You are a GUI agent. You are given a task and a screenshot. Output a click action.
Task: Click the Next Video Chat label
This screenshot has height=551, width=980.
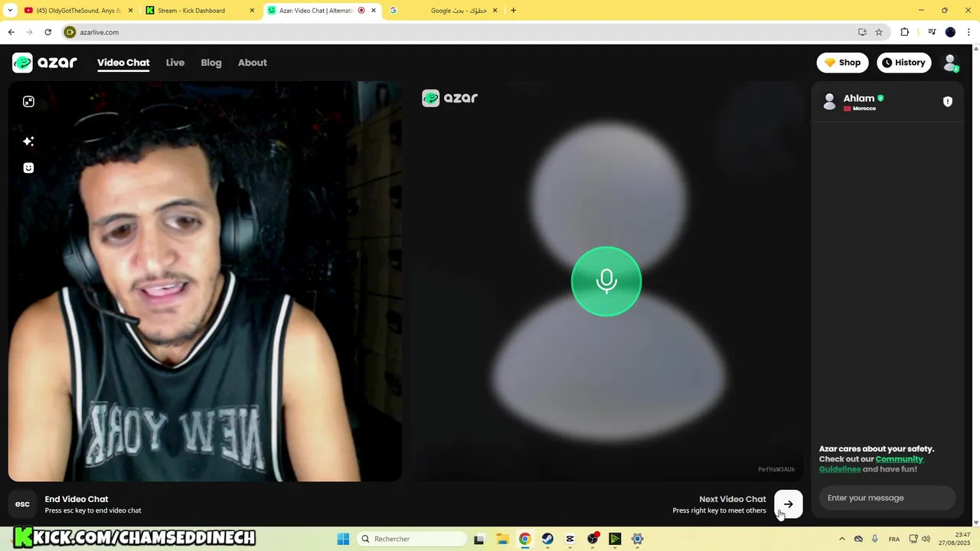(732, 499)
